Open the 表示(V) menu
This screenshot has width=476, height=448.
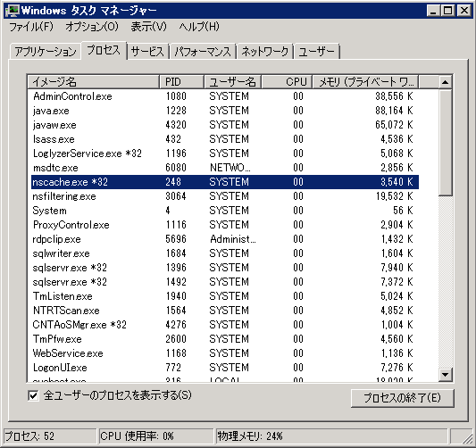point(149,27)
